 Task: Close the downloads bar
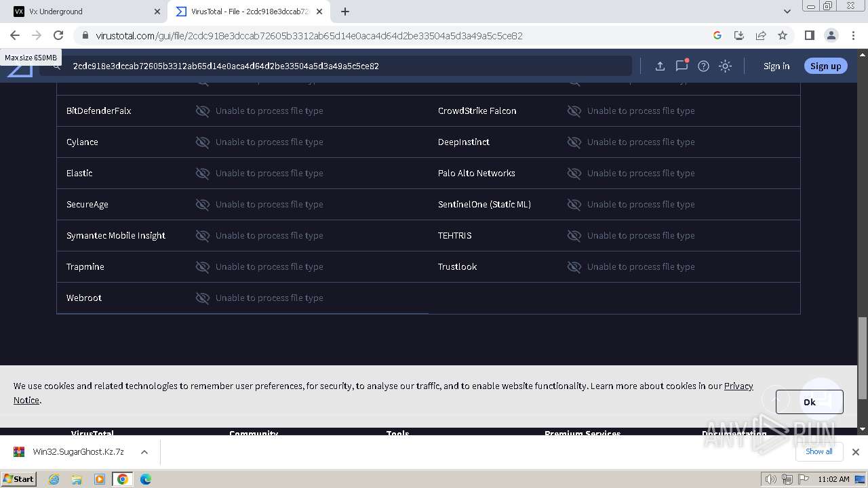tap(855, 452)
